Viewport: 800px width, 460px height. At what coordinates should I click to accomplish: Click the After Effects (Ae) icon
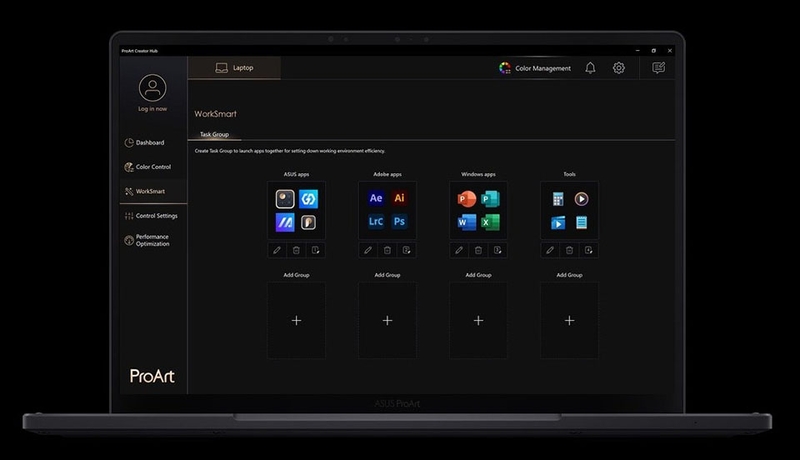point(376,198)
